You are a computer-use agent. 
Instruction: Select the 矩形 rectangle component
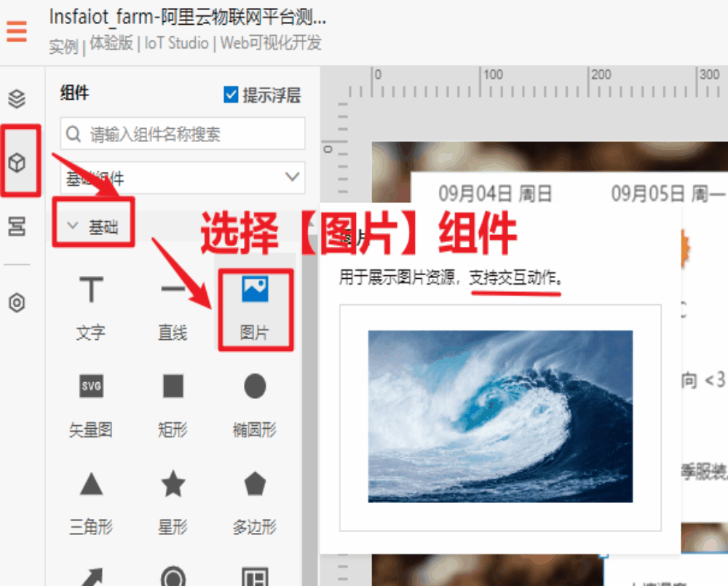click(173, 406)
